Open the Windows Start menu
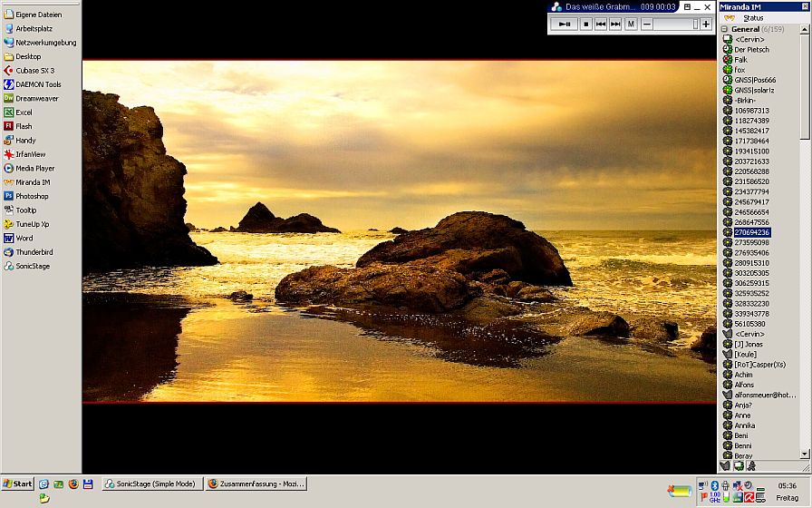This screenshot has height=508, width=812. coord(18,484)
